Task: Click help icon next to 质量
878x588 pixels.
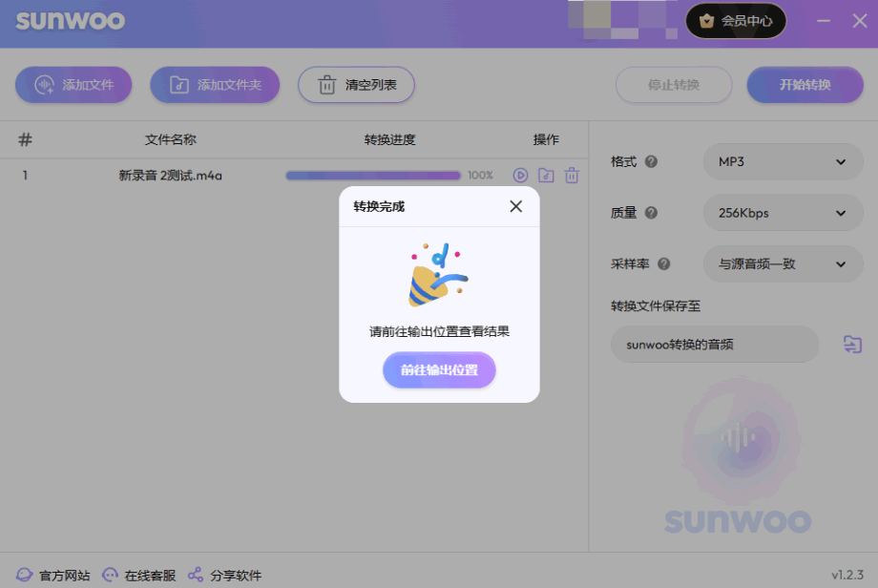Action: pyautogui.click(x=651, y=213)
